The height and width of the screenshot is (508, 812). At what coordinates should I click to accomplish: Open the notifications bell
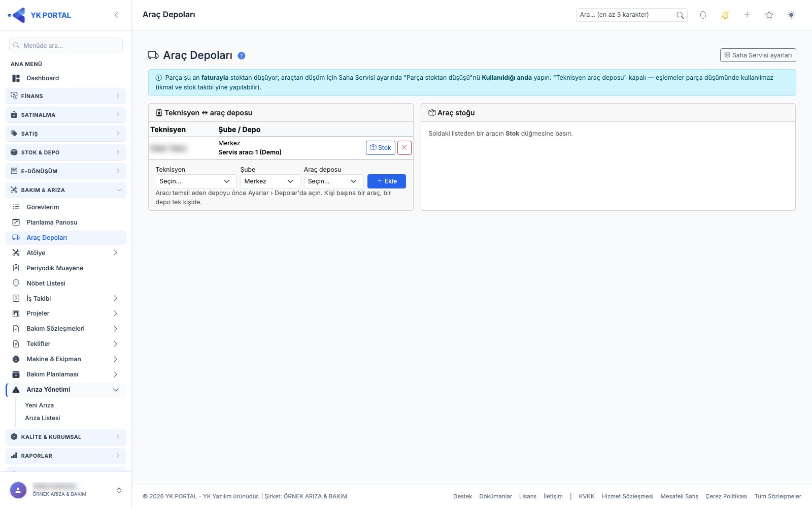[703, 15]
